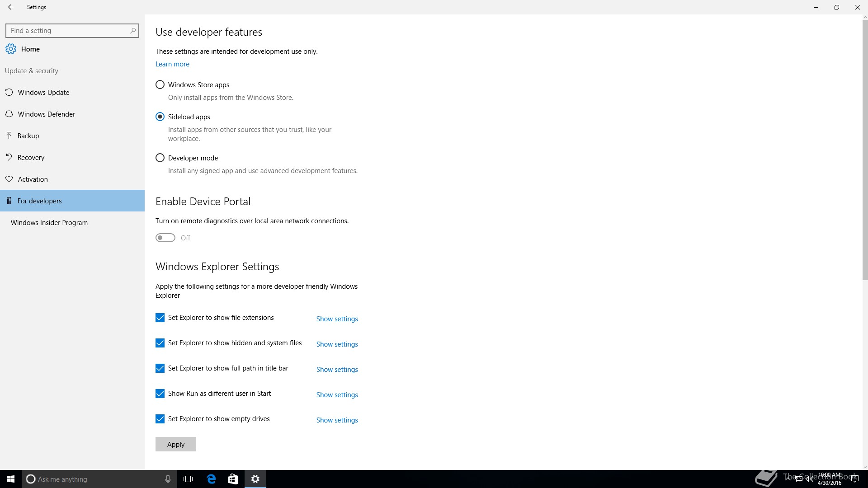The image size is (868, 488).
Task: Toggle the Enable Device Portal switch
Action: tap(165, 238)
